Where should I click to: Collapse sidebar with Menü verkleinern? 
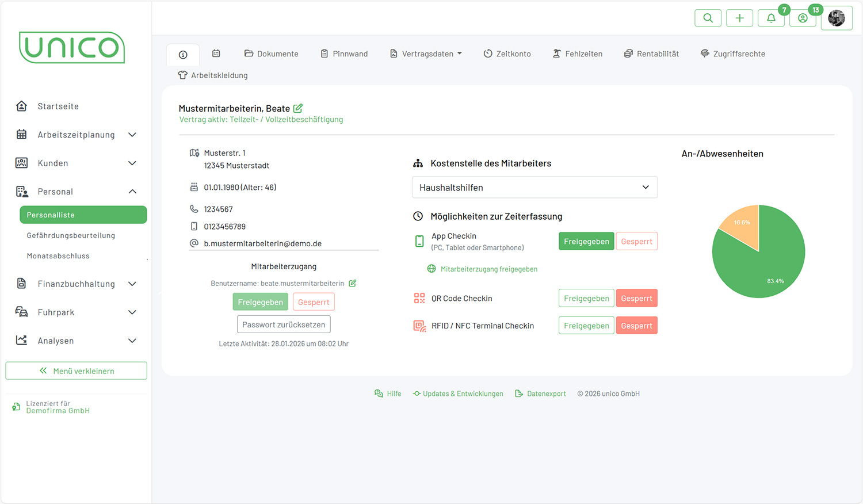[x=77, y=371]
